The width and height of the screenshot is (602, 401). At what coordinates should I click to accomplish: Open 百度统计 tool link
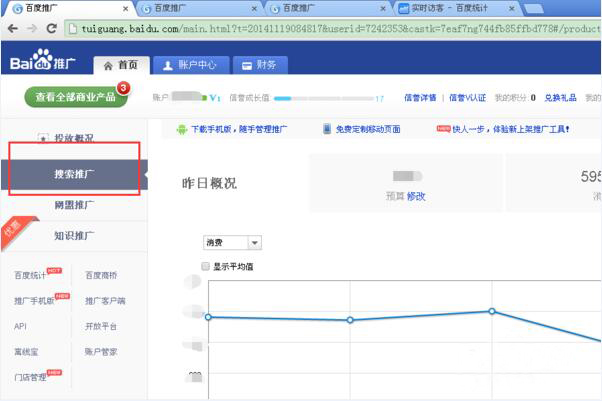[30, 275]
